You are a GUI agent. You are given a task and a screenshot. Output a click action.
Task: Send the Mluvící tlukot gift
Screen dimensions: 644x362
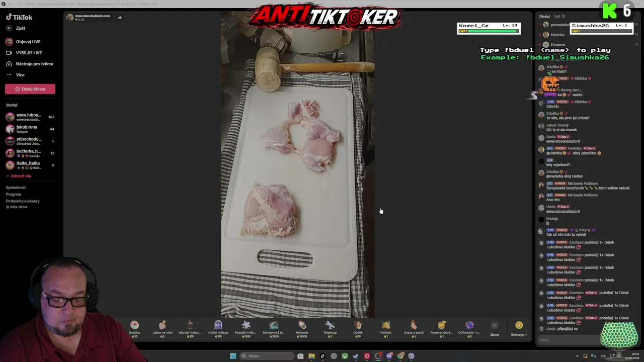click(190, 328)
